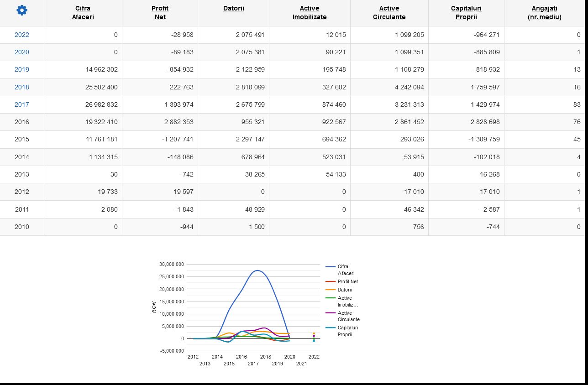Select the Cifra Afaceri chart legend swatch
588x385 pixels.
tap(331, 266)
